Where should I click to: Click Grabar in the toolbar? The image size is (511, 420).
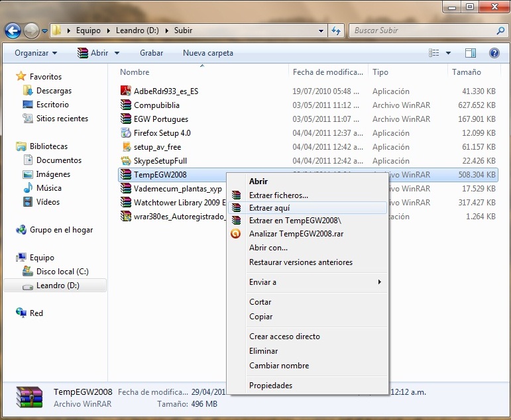pyautogui.click(x=151, y=53)
